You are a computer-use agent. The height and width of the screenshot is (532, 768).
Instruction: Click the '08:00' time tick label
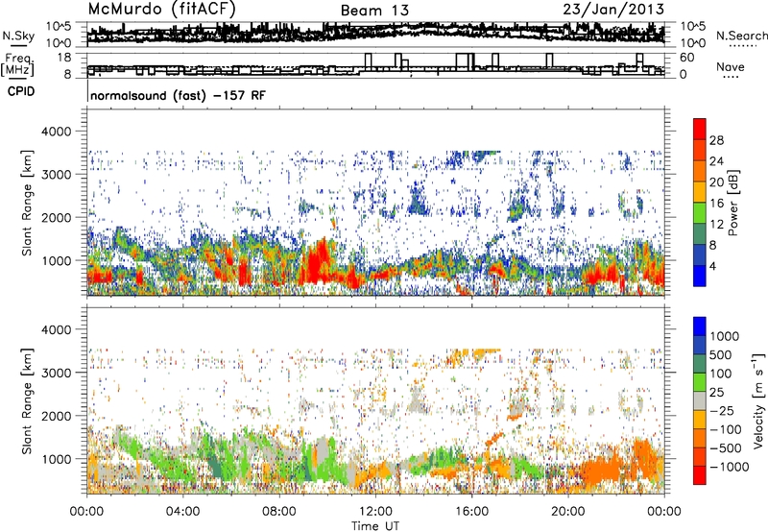click(278, 512)
